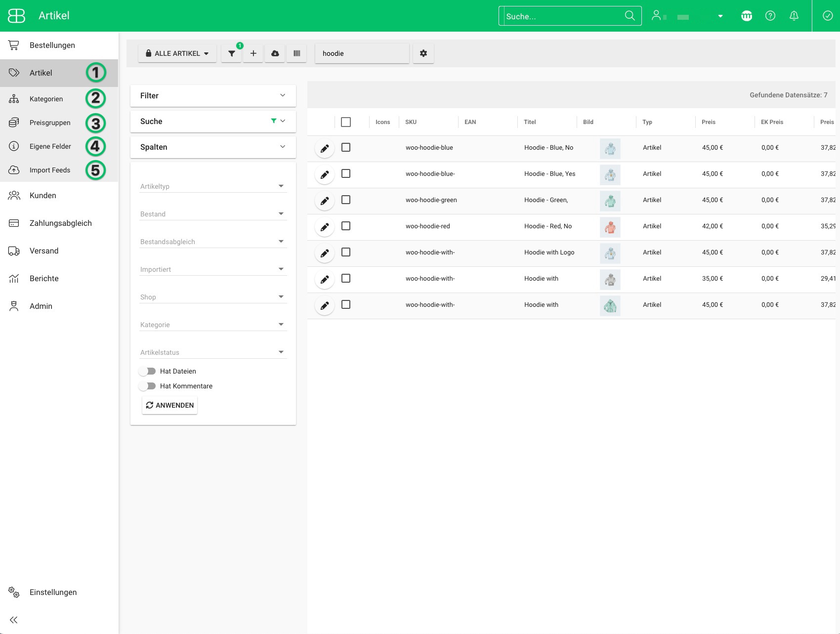This screenshot has height=634, width=840.
Task: Click the cloud download button
Action: (275, 53)
